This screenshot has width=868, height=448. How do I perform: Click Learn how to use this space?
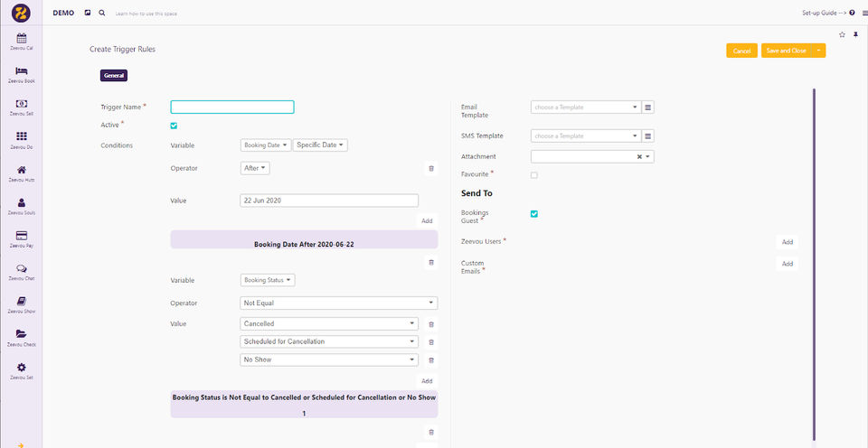[x=146, y=14]
